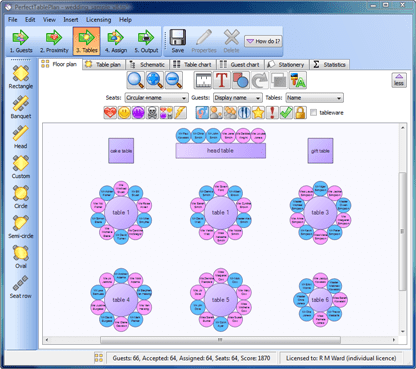Open the How do I? help button
This screenshot has width=416, height=369.
[263, 41]
